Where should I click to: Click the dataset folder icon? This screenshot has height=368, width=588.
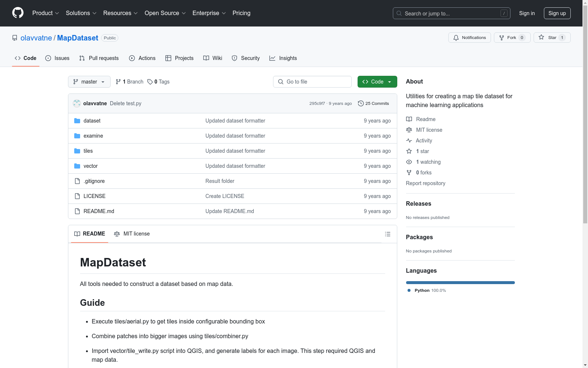[77, 121]
